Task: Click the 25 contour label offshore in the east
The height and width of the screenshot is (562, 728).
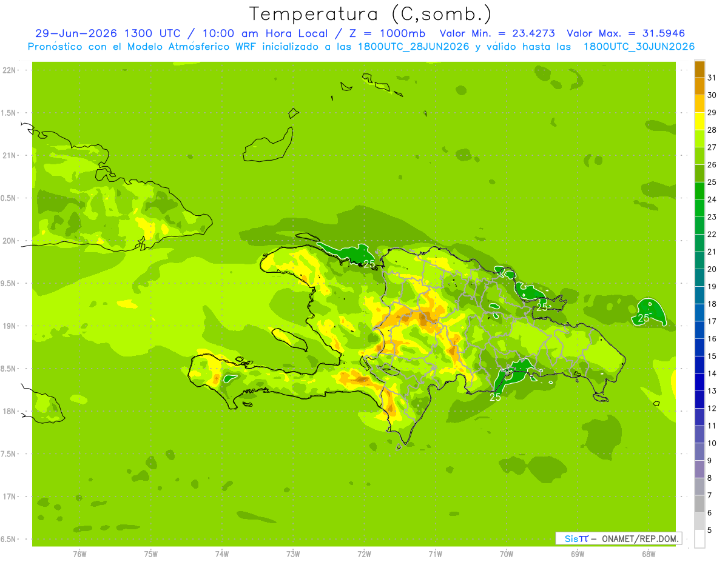Action: click(x=644, y=318)
